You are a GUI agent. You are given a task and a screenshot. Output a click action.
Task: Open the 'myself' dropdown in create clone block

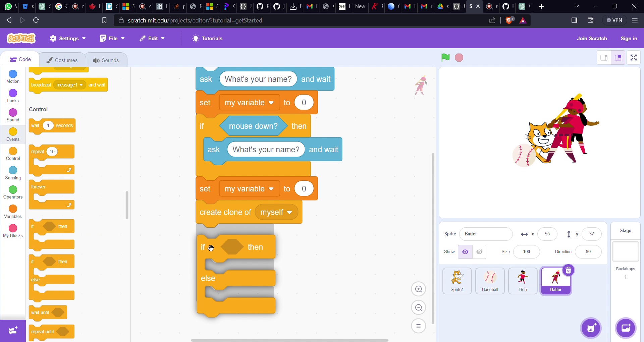point(276,213)
